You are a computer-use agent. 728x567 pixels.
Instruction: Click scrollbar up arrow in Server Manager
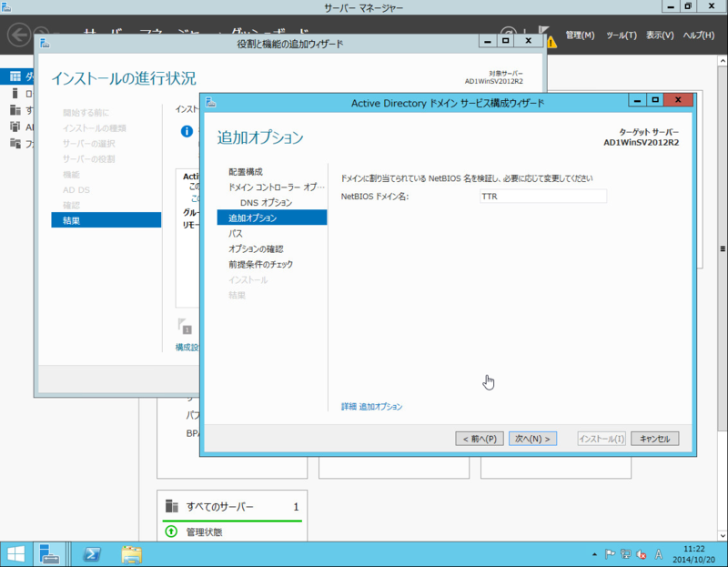click(723, 61)
